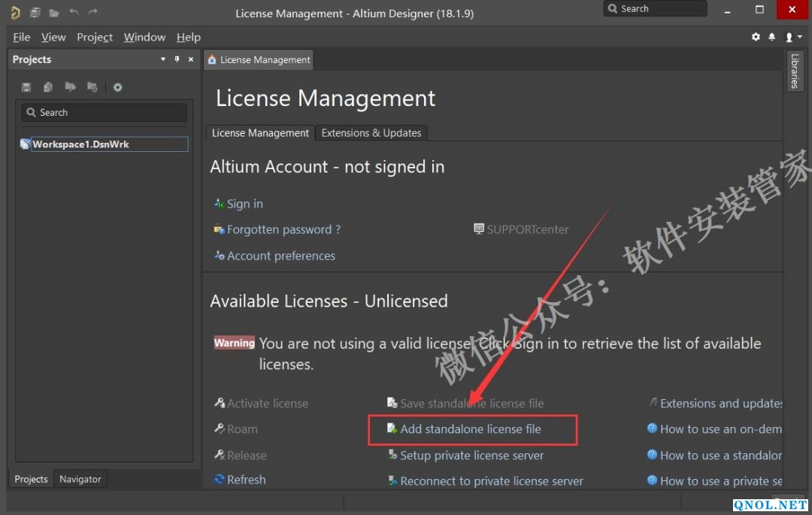Click the undo arrow in title bar
This screenshot has width=812, height=515.
pos(74,12)
